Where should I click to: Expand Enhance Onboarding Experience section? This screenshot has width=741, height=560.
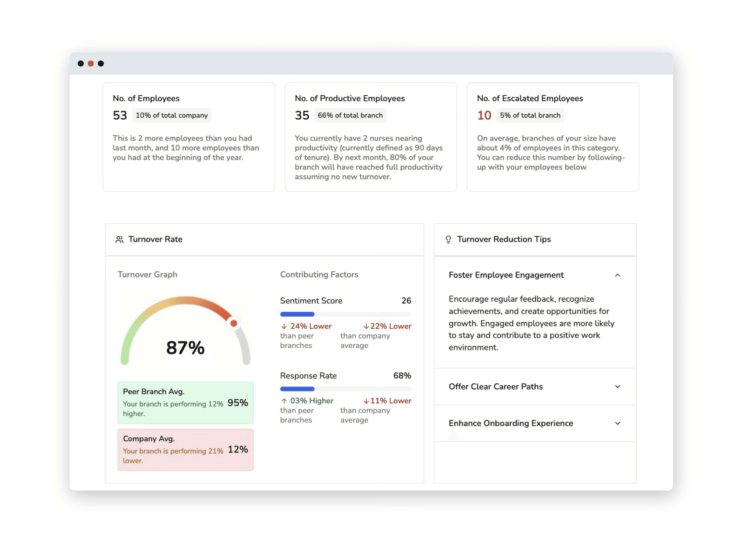[x=617, y=423]
